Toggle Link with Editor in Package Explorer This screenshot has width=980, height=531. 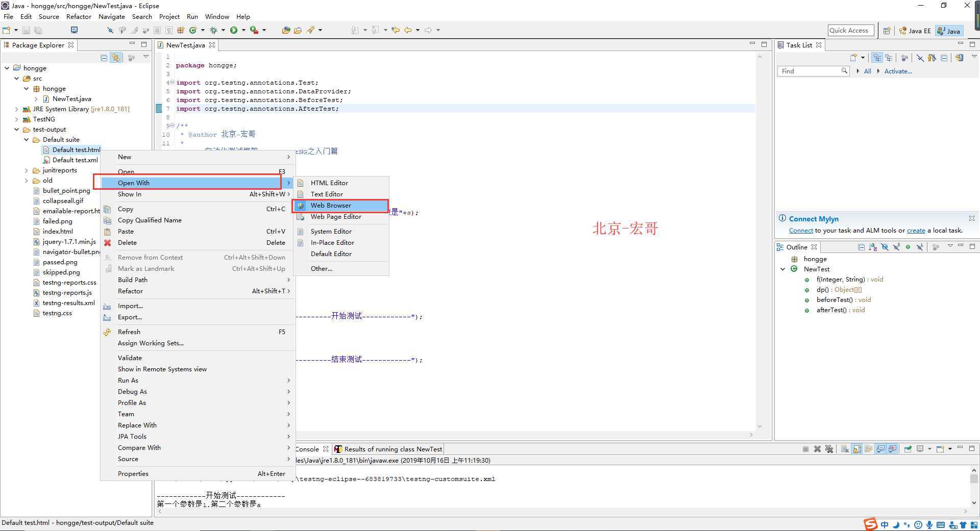click(x=116, y=58)
